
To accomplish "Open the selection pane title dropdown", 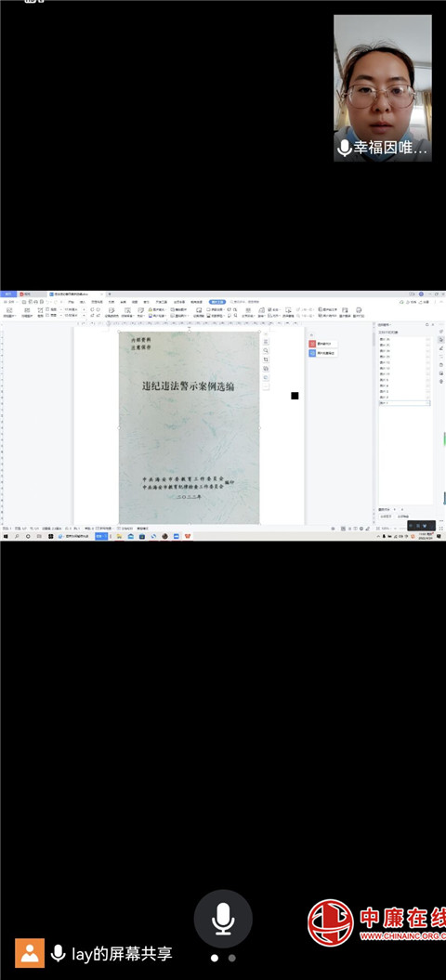I will (x=384, y=325).
